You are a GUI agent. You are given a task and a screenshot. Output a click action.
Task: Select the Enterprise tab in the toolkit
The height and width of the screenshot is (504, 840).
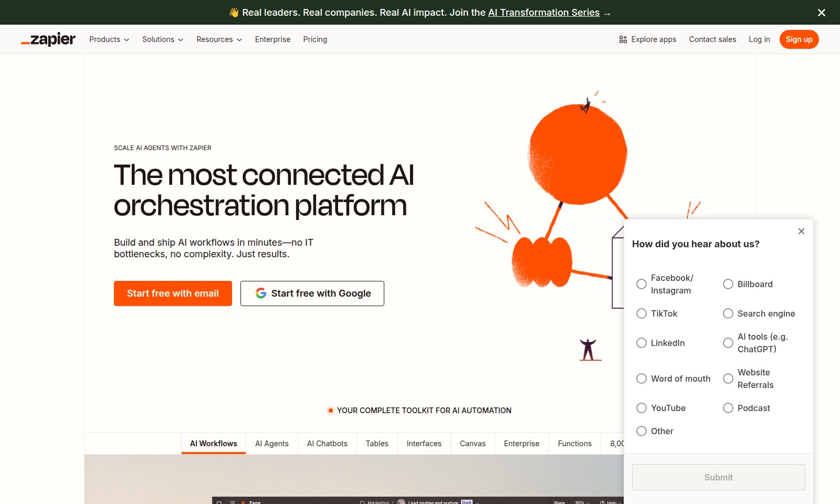[x=522, y=444]
